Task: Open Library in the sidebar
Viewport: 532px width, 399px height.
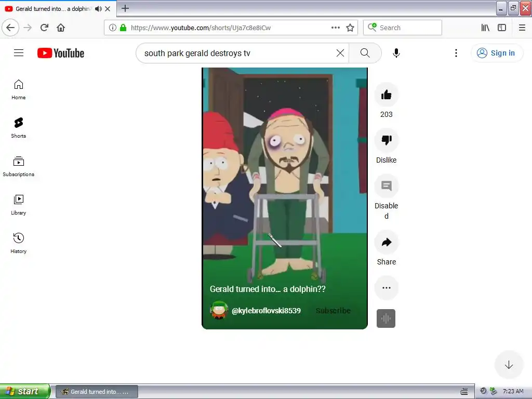Action: 19,205
